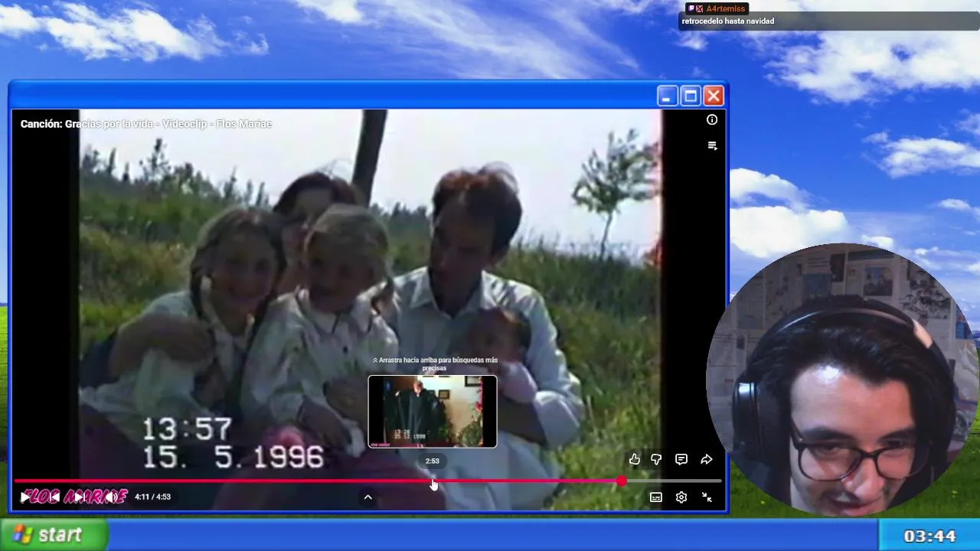Click the seek preview thumbnail

click(433, 411)
